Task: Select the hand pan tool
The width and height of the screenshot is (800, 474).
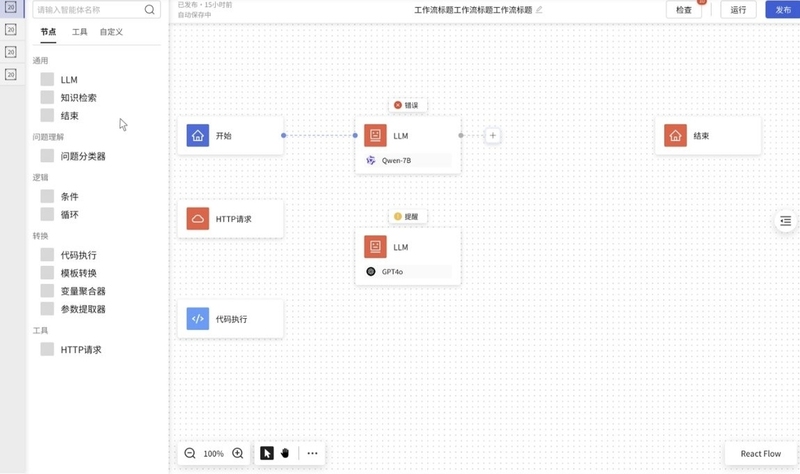Action: [285, 453]
